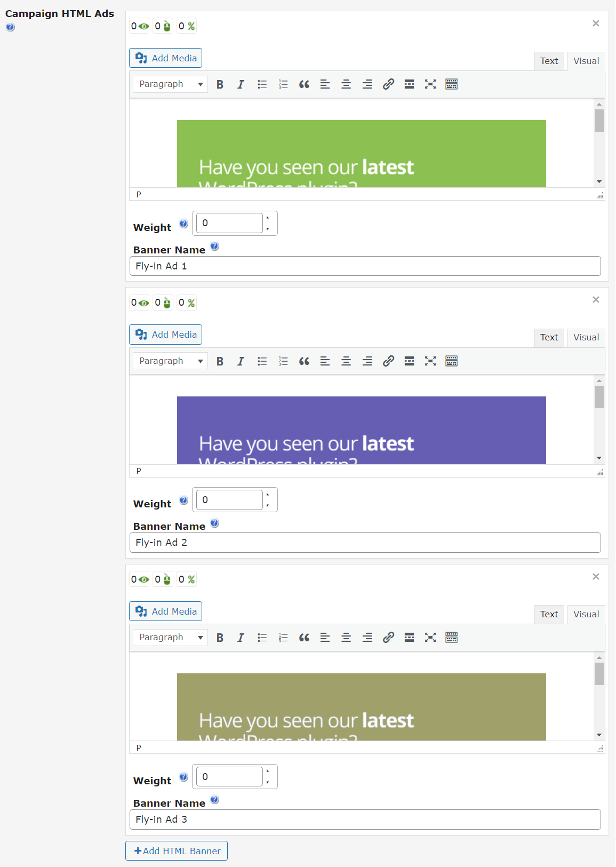Image resolution: width=616 pixels, height=867 pixels.
Task: Click Add Media for Fly-in Ad 2
Action: 165,335
